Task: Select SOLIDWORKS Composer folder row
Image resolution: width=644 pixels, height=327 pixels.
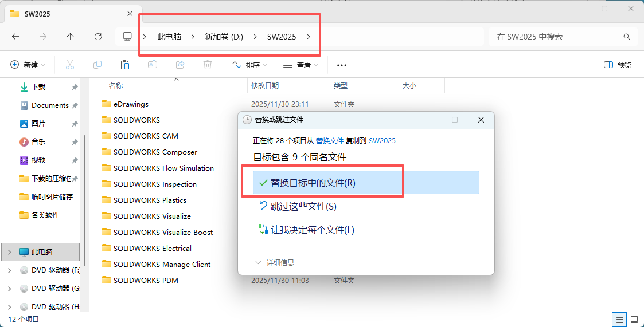Action: pyautogui.click(x=150, y=152)
